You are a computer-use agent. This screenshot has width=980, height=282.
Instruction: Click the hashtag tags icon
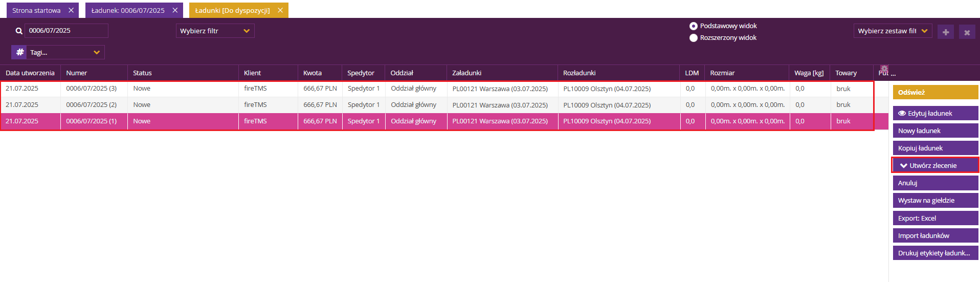19,52
